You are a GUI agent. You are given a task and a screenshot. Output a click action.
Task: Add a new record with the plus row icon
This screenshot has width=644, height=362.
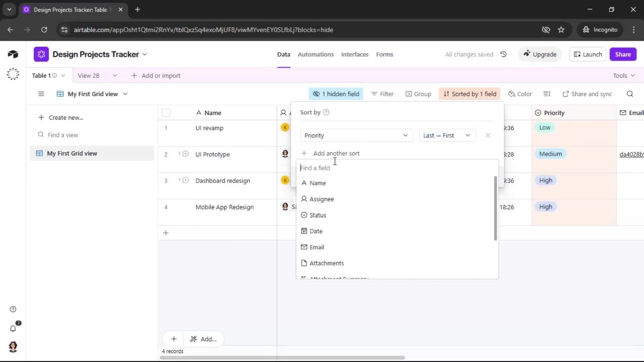166,233
